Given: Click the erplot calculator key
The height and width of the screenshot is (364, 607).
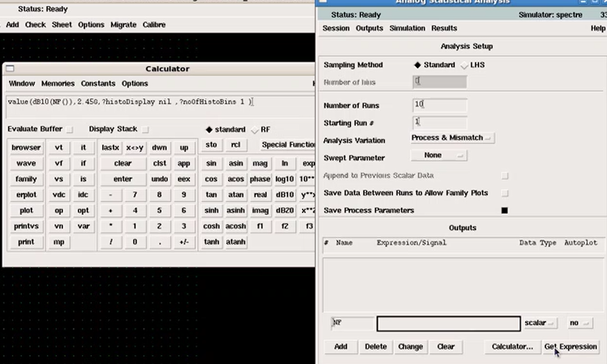Looking at the screenshot, I should (x=26, y=195).
